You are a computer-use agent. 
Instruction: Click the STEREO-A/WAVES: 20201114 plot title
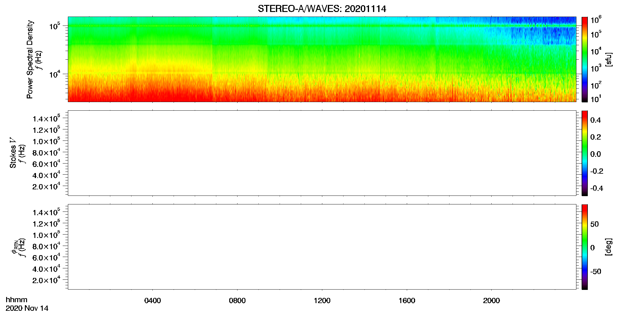click(322, 9)
